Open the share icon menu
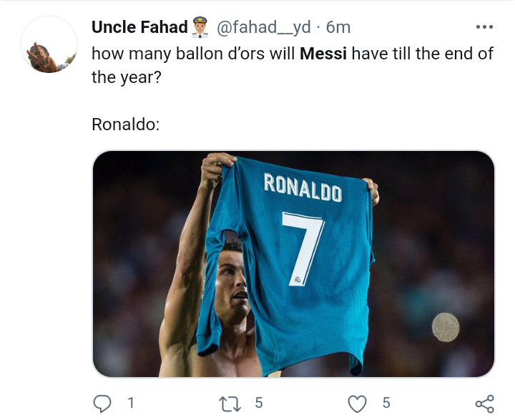Screen dimensions: 515x420 pos(485,404)
